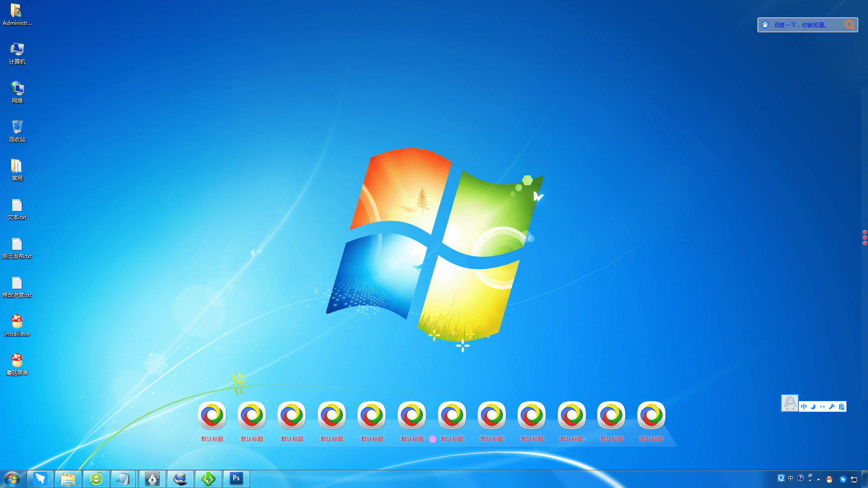This screenshot has height=488, width=868.
Task: Open the pen-nib application in taskbar
Action: (x=152, y=479)
